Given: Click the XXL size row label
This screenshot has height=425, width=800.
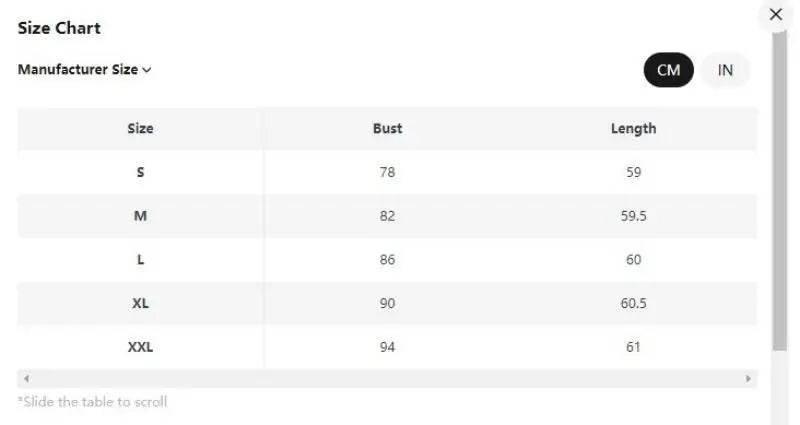Looking at the screenshot, I should coord(140,348).
